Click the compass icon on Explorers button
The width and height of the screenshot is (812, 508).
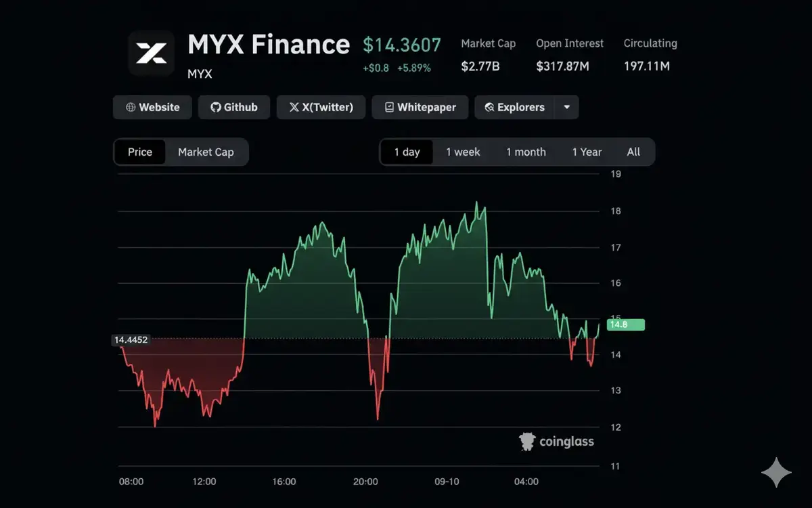489,107
